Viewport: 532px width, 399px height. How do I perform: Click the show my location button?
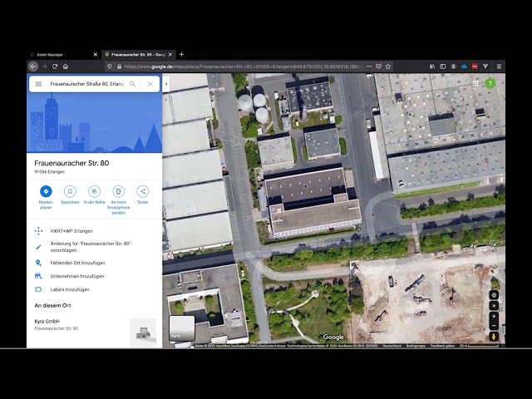[x=494, y=306]
